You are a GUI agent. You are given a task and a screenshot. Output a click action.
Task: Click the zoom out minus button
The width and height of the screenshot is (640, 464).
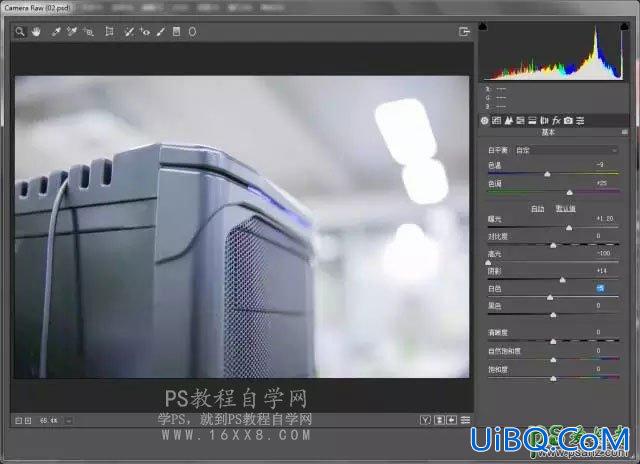click(18, 420)
